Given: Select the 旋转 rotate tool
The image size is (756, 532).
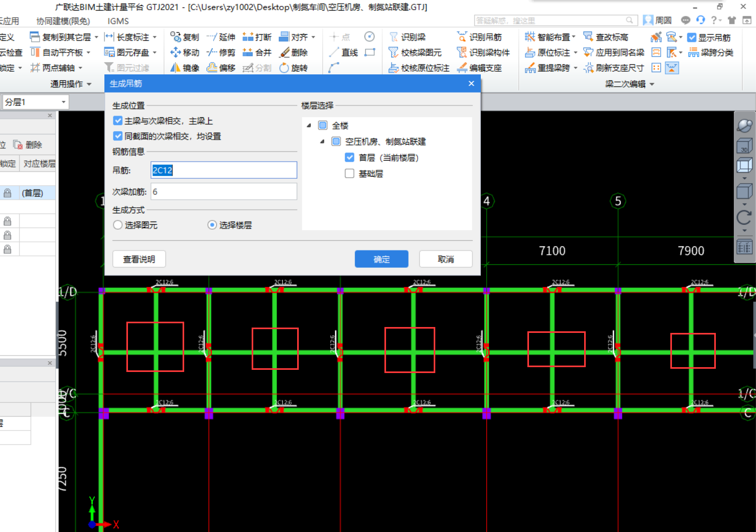Looking at the screenshot, I should (293, 68).
